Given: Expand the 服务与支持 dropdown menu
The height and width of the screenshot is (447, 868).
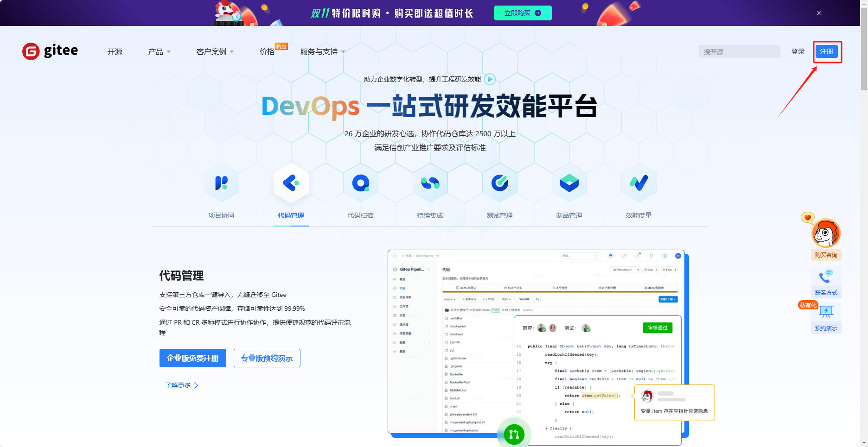Looking at the screenshot, I should [x=322, y=52].
